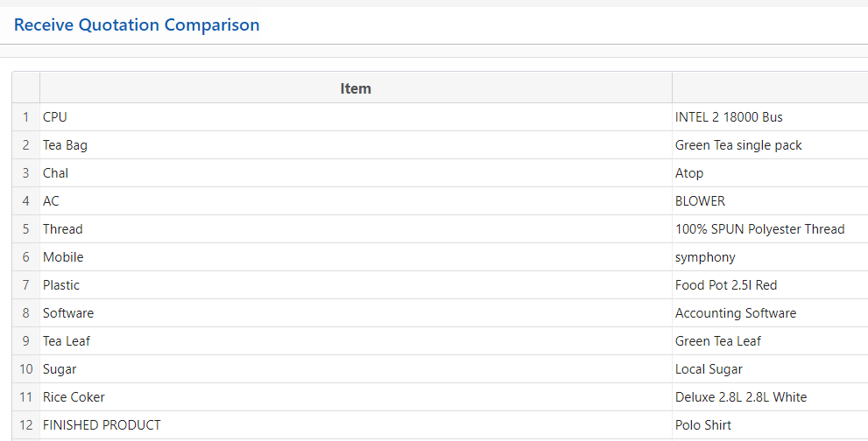This screenshot has width=868, height=441.
Task: Click the Thread item cell
Action: (356, 229)
